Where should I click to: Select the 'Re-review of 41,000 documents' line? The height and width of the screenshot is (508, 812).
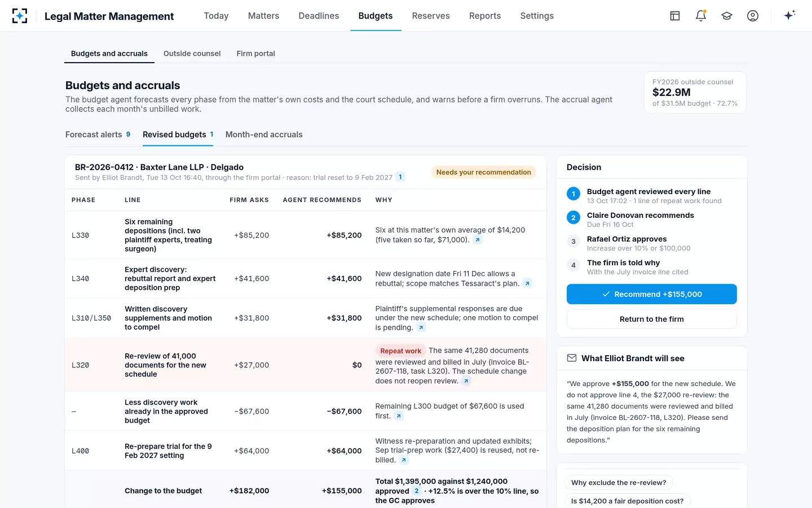click(x=305, y=365)
